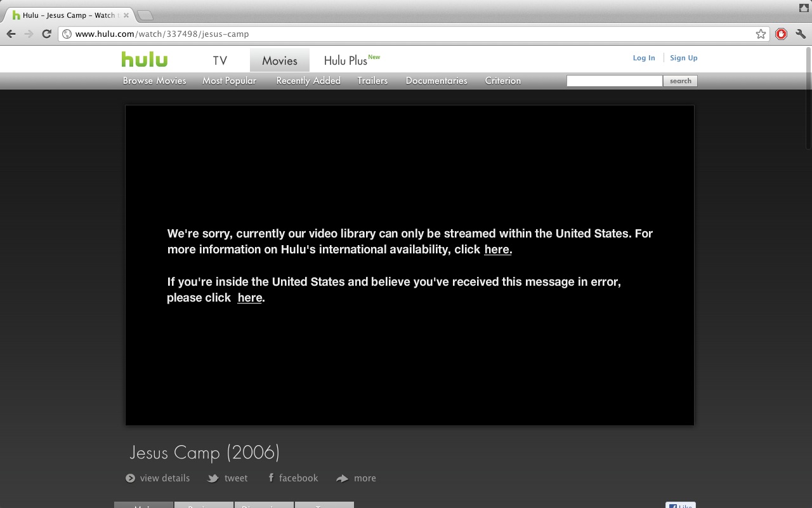Open the TV section
Screen dimensions: 812x508
pos(220,60)
